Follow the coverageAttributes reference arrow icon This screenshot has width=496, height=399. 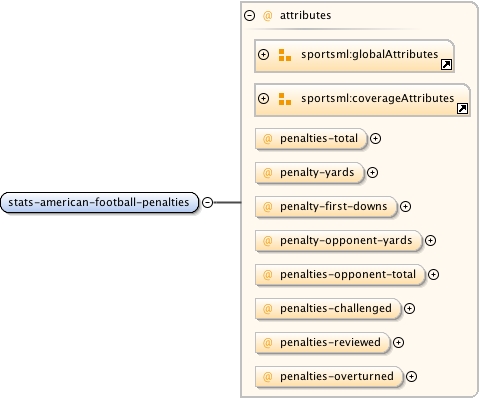pos(462,108)
